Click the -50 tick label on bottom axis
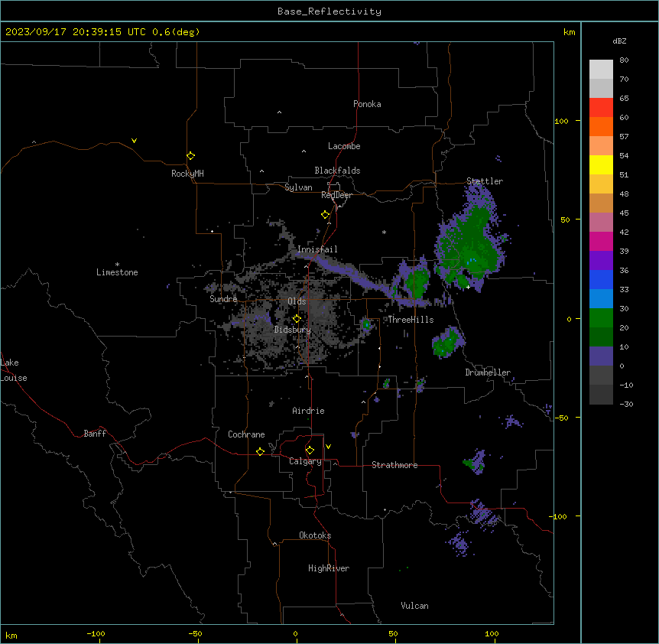Viewport: 659px width, 644px height. click(195, 633)
